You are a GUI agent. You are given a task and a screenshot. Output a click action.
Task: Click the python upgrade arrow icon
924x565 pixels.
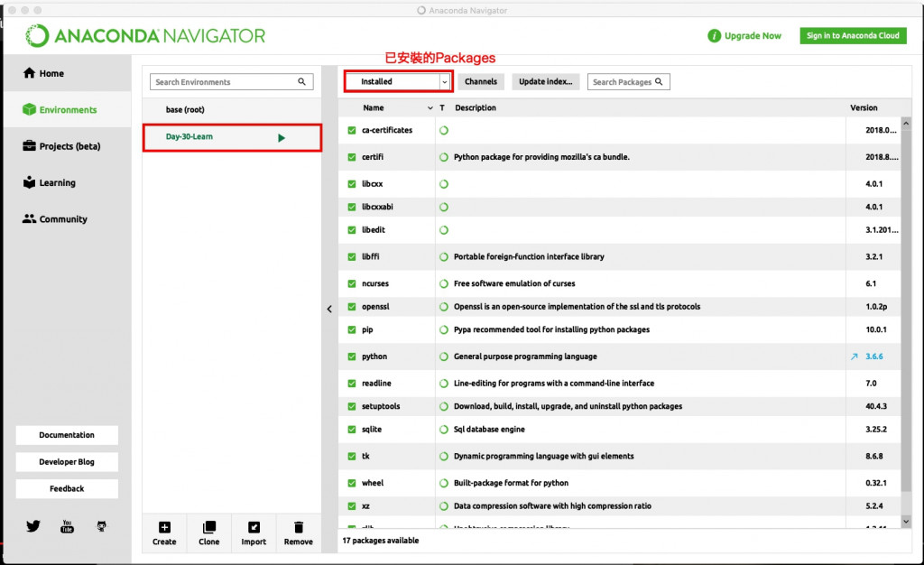click(854, 357)
